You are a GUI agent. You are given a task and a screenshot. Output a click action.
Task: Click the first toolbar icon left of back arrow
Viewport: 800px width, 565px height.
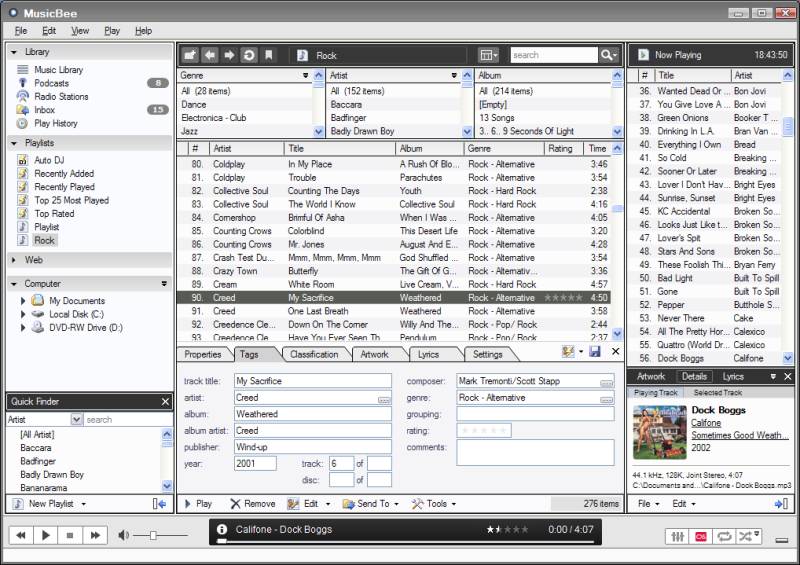[190, 55]
